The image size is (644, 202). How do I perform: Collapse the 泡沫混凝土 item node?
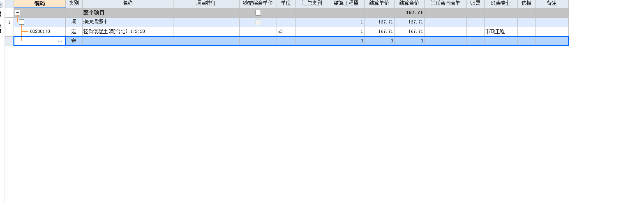pos(21,22)
